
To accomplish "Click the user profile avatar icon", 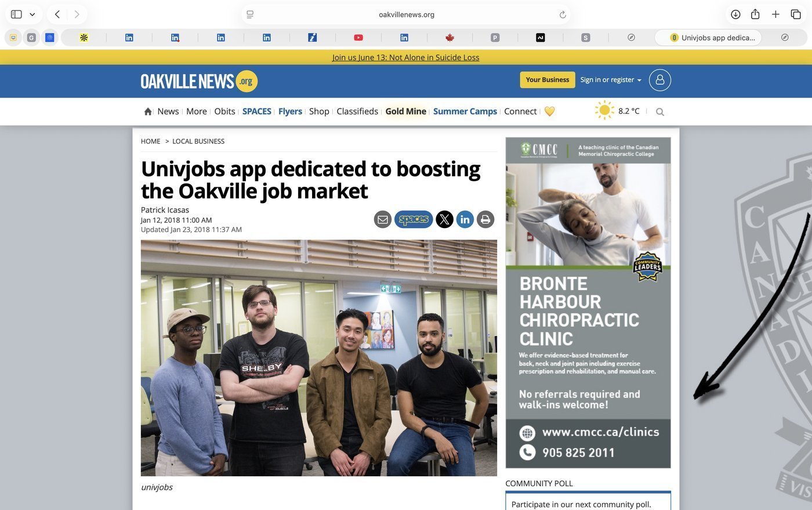I will (660, 80).
